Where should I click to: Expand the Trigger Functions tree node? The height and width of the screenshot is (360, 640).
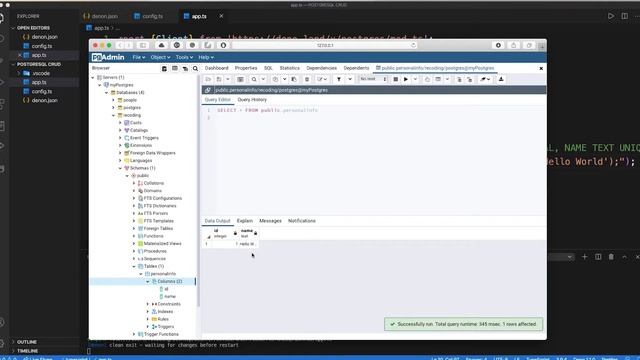tap(134, 334)
